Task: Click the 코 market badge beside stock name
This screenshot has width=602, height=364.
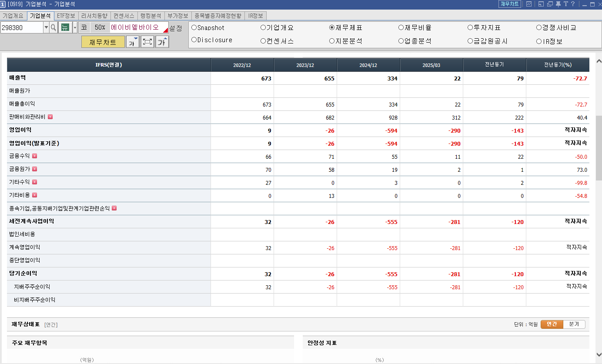Action: (84, 27)
